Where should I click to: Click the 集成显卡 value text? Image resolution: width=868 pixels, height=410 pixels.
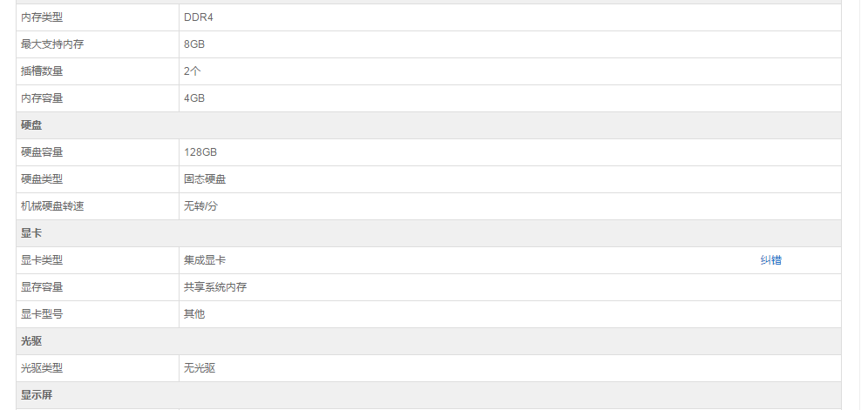click(x=205, y=260)
